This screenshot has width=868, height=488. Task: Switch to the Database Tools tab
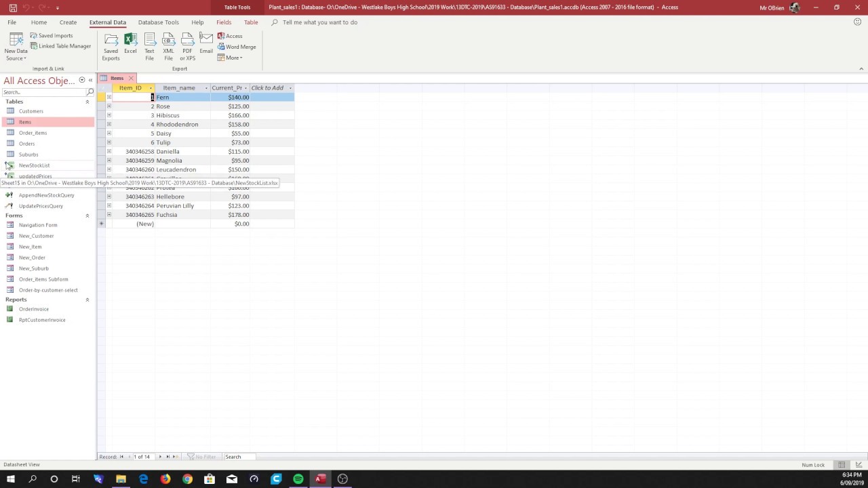click(159, 22)
